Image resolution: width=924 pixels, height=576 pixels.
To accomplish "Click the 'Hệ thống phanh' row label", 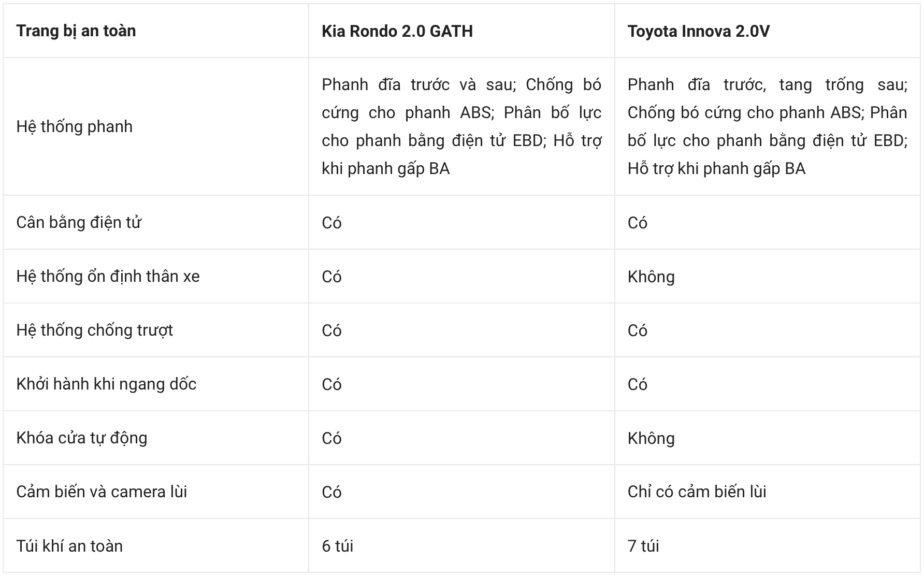I will (x=75, y=126).
